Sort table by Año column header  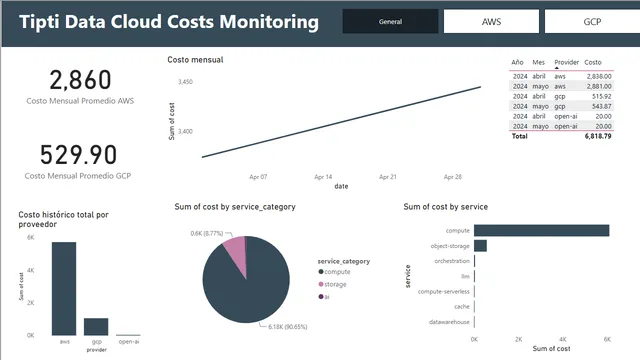coord(517,62)
